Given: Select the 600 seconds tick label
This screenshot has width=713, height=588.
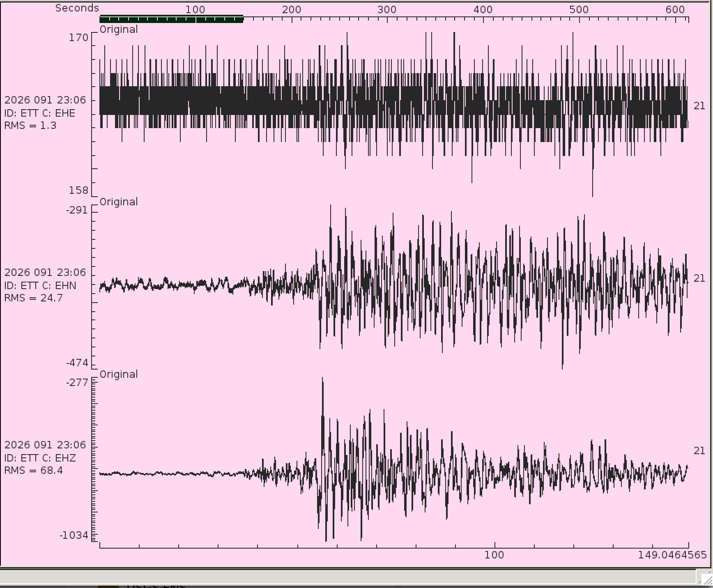Looking at the screenshot, I should (x=675, y=9).
